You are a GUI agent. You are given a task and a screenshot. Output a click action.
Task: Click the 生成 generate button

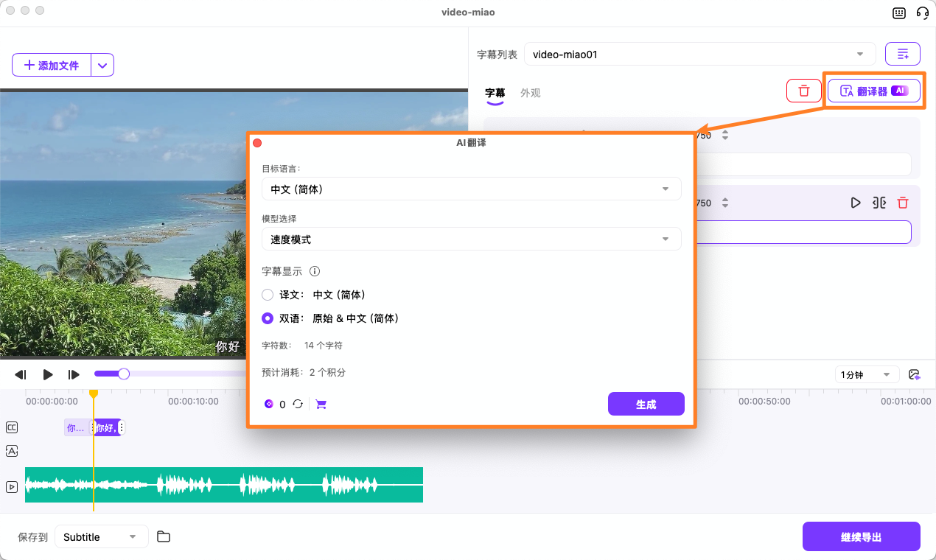click(x=646, y=404)
